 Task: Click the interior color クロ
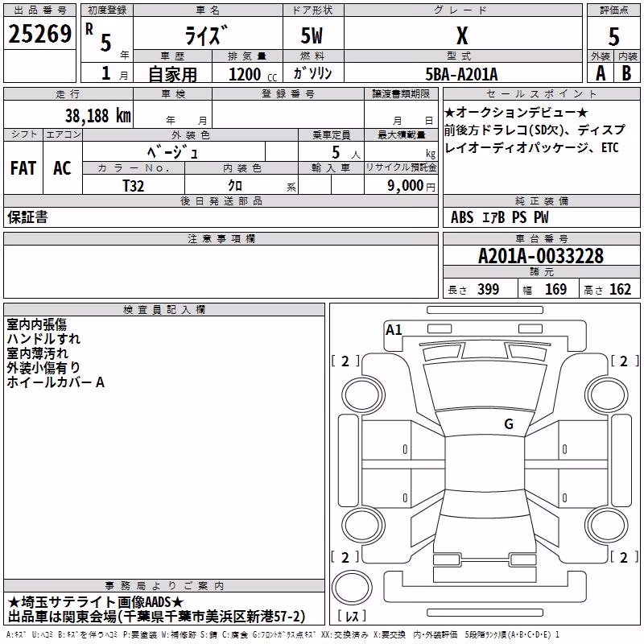(235, 186)
